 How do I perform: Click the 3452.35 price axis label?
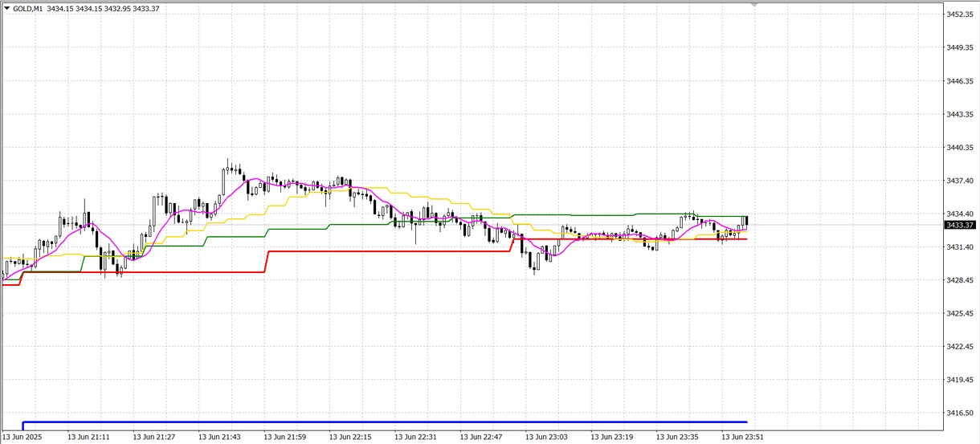960,14
